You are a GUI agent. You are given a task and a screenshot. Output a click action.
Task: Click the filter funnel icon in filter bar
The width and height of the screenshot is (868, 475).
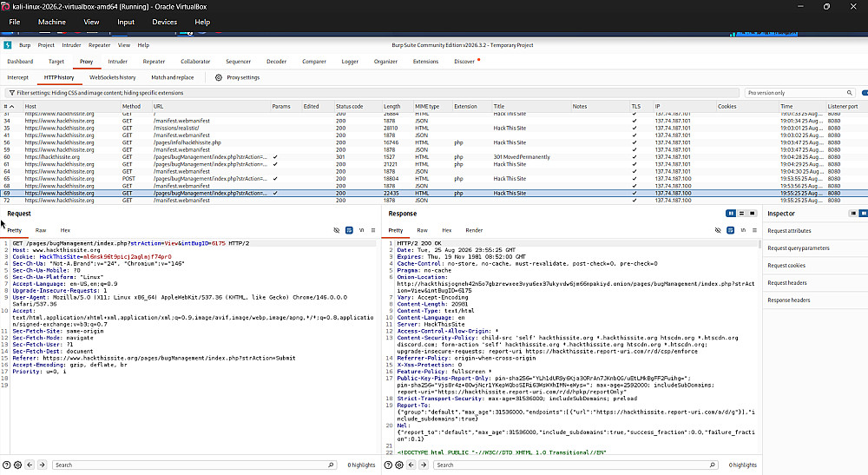coord(11,93)
